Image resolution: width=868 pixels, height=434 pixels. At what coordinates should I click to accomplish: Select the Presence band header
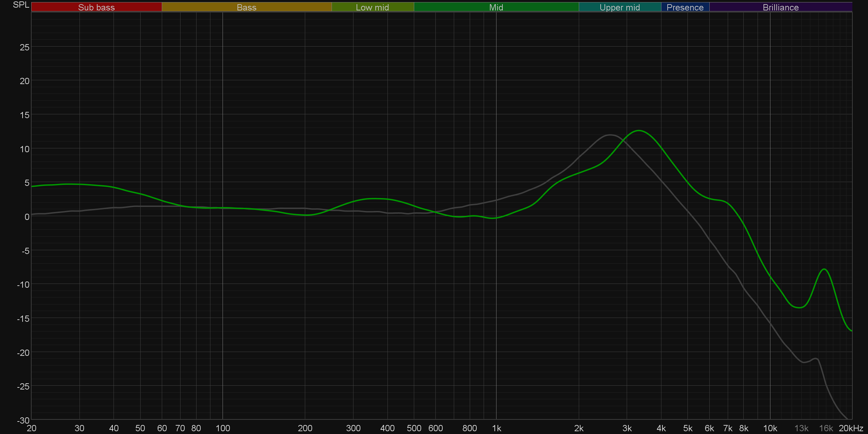tap(685, 7)
